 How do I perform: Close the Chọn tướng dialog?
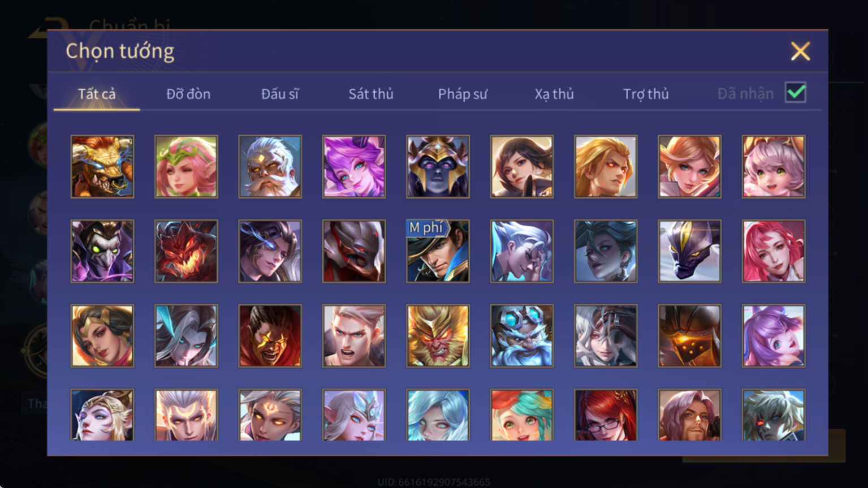pos(800,51)
